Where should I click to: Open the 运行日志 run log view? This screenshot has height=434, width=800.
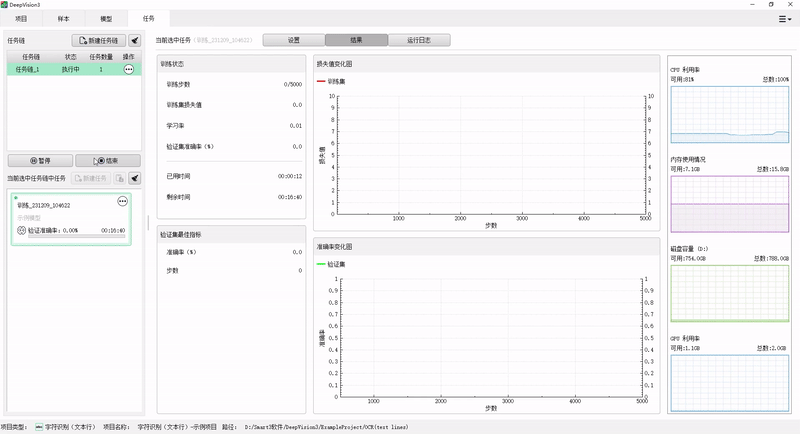418,40
